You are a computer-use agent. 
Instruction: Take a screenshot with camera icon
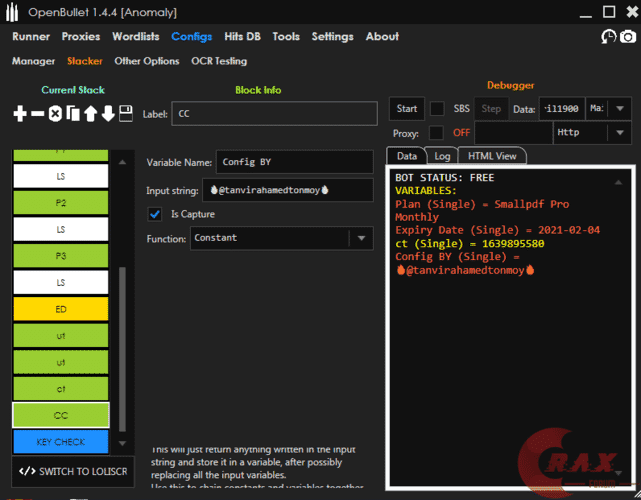click(x=627, y=37)
